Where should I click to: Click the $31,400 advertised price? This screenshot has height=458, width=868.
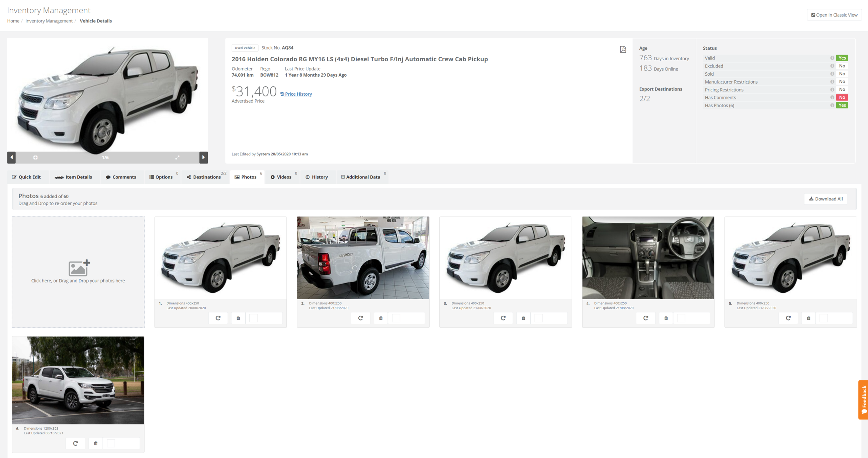tap(254, 91)
